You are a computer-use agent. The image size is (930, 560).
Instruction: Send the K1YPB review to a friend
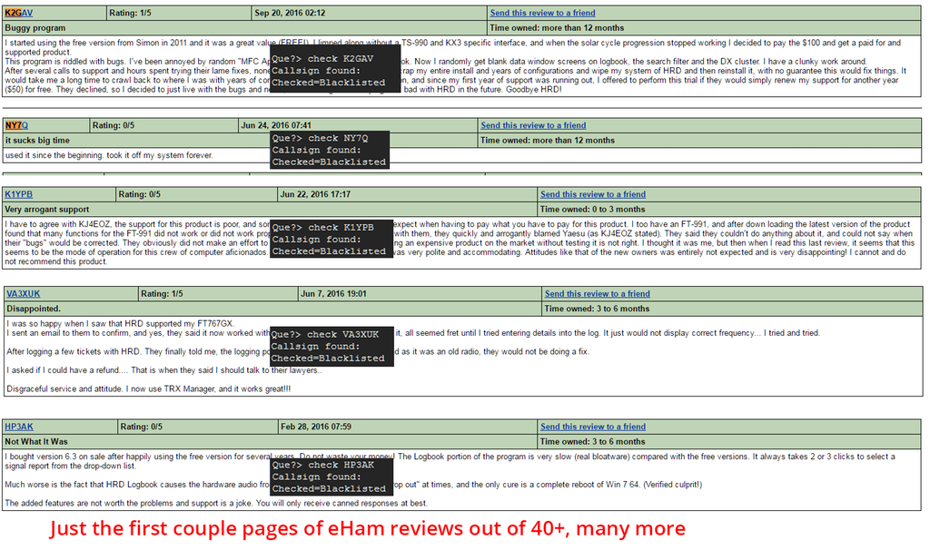coord(593,194)
